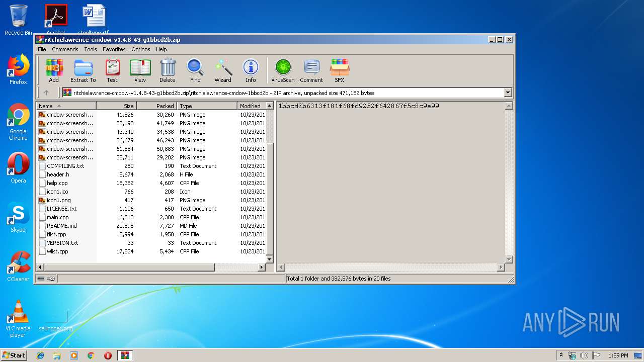This screenshot has height=362, width=644.
Task: Open VLC media player shortcut
Action: point(18,319)
